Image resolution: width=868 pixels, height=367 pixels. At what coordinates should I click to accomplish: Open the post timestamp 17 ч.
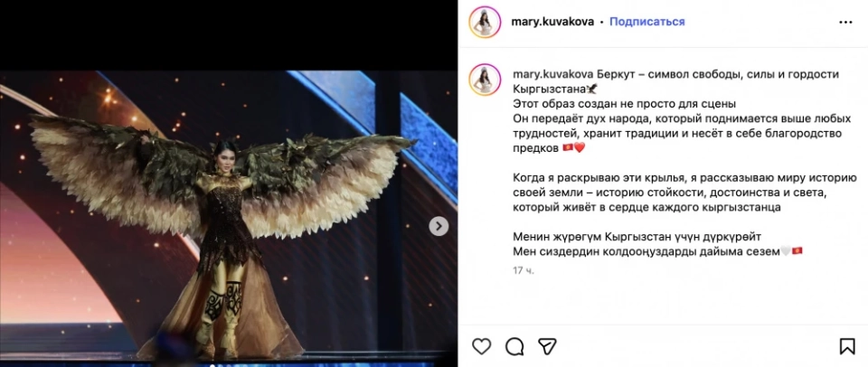pos(524,270)
